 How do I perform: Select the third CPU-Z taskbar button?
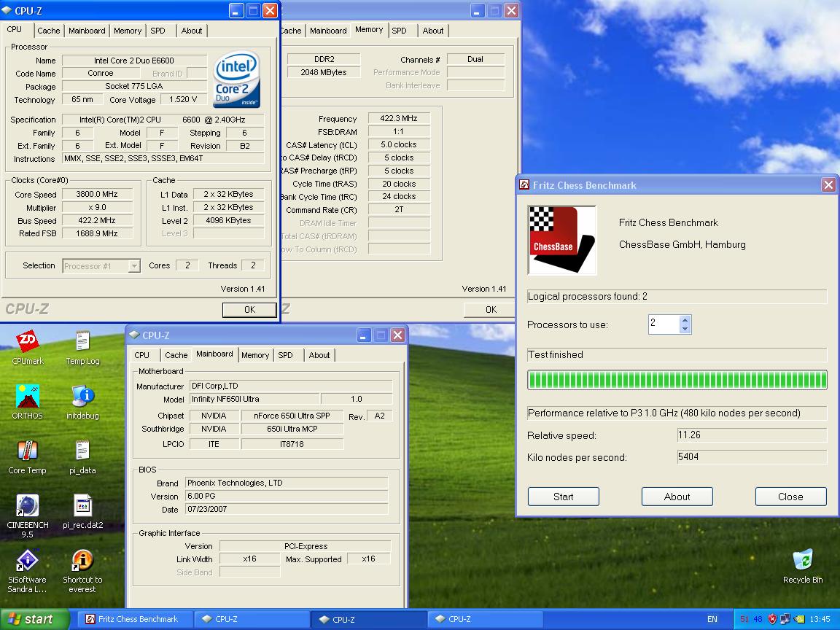[486, 619]
